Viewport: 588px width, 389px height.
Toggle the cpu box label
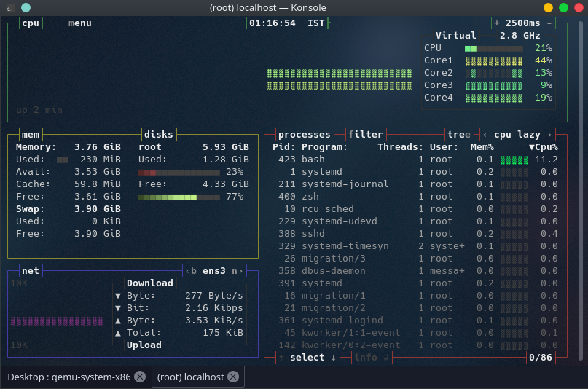tap(31, 23)
